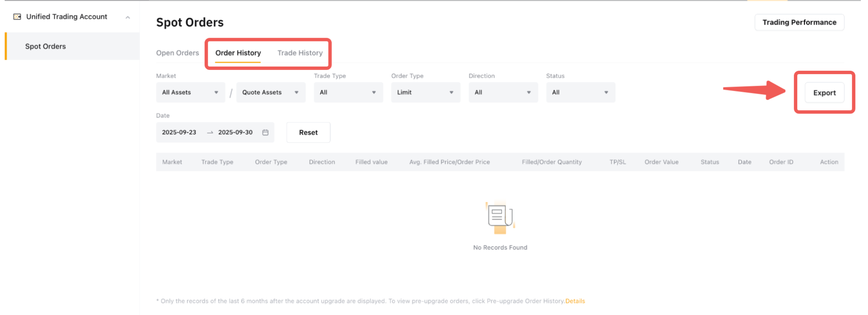
Task: Click the empty records document icon
Action: (x=500, y=217)
